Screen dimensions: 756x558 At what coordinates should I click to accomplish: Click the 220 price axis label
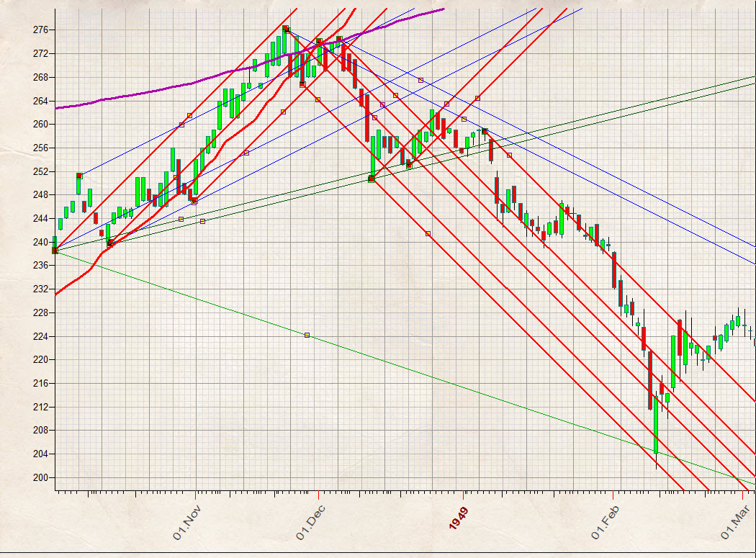click(40, 359)
